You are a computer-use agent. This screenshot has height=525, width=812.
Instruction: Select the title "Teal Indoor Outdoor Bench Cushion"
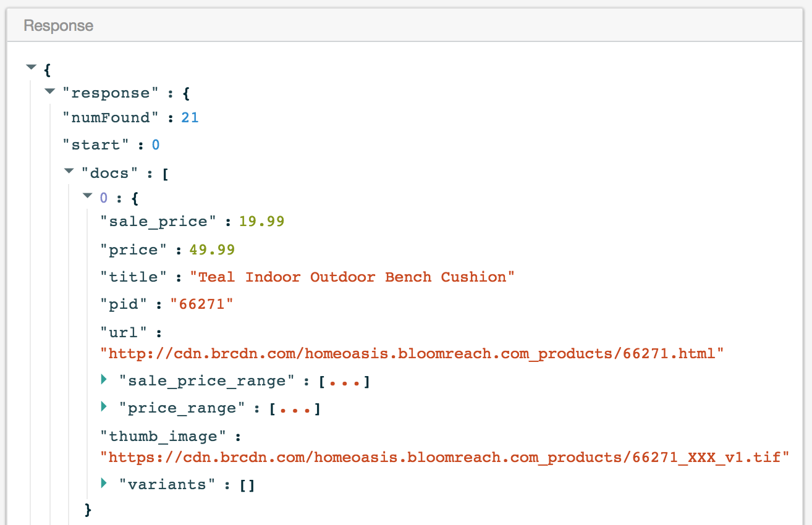pyautogui.click(x=352, y=277)
